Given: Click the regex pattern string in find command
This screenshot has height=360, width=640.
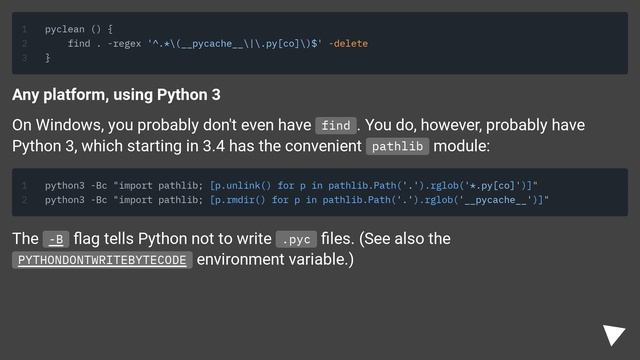Looking at the screenshot, I should 235,44.
